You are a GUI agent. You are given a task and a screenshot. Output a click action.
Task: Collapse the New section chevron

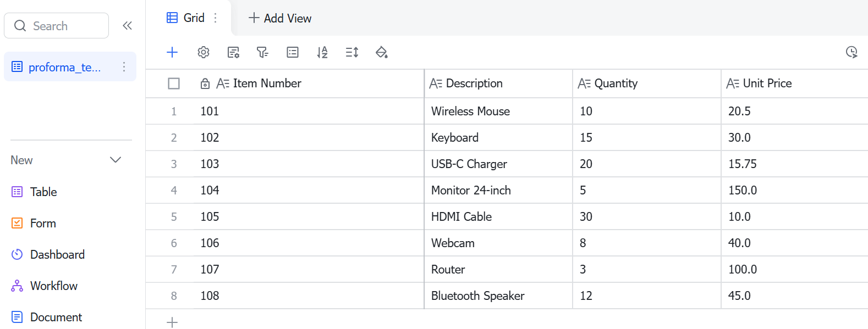(x=116, y=160)
